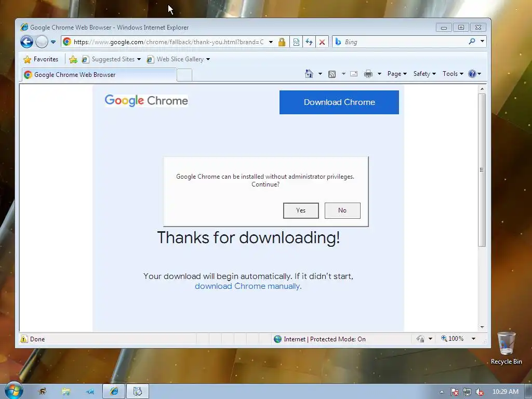
Task: Click the vertical scrollbar thumb
Action: coord(482,170)
